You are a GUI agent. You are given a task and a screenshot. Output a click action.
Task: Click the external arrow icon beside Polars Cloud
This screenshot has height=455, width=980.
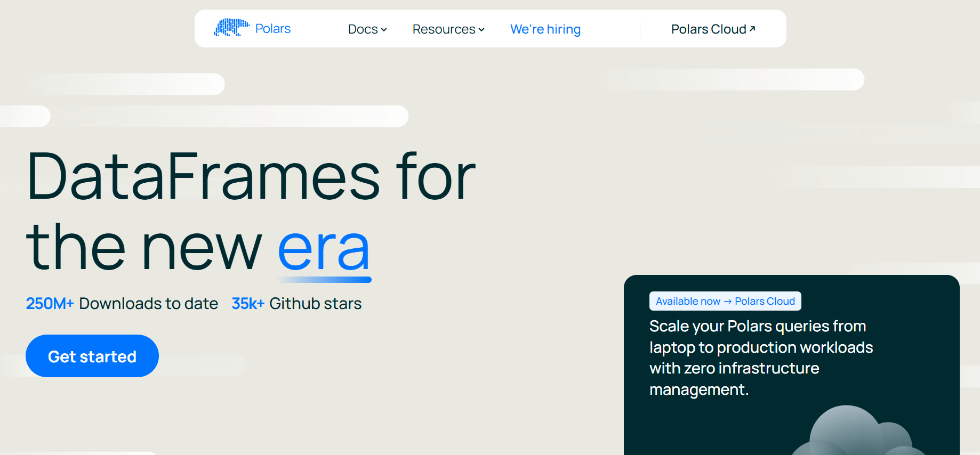[x=752, y=29]
